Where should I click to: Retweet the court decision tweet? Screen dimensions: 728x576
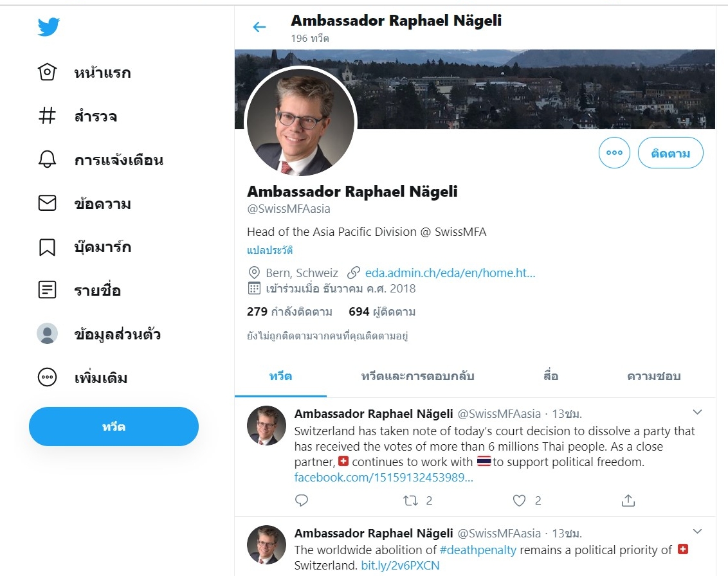coord(410,500)
